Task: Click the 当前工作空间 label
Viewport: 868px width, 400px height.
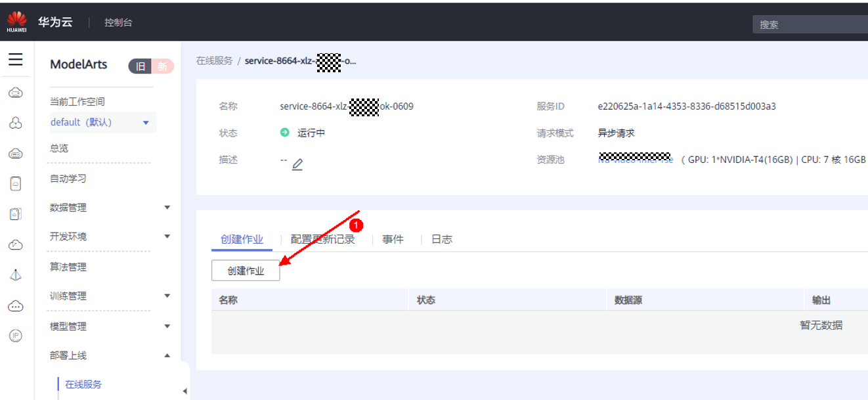Action: tap(77, 102)
